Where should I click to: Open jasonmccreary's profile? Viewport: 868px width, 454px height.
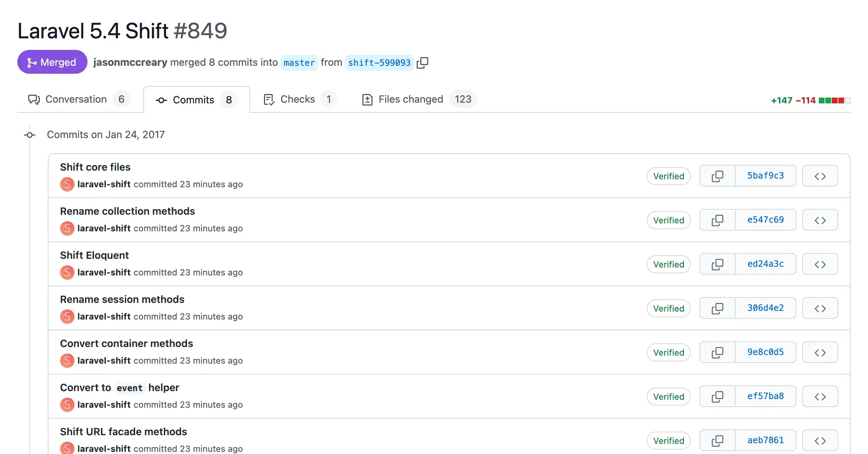[x=130, y=62]
